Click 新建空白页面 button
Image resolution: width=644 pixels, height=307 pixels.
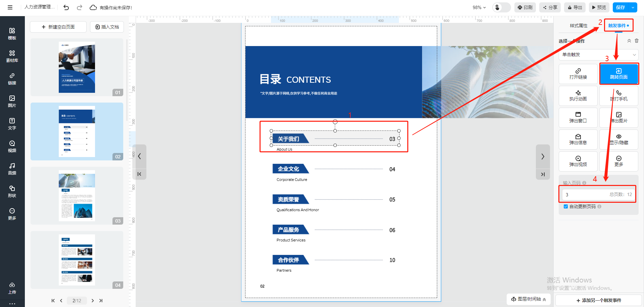58,27
